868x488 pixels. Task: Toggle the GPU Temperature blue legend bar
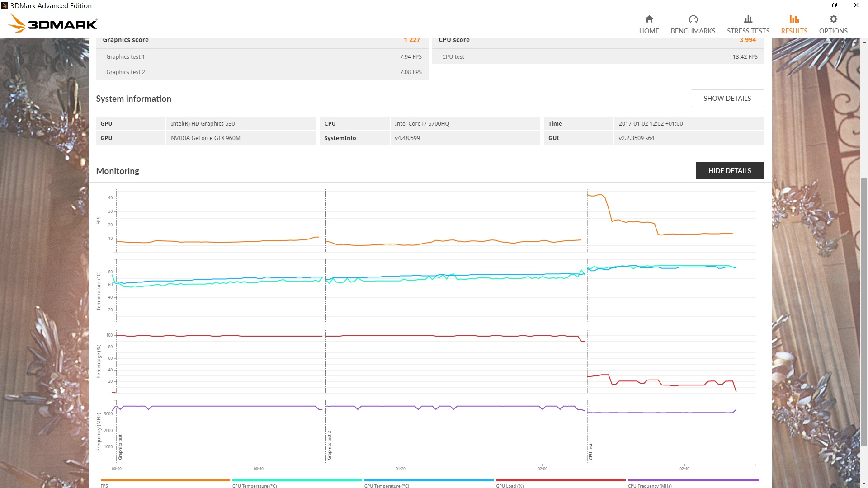(429, 480)
